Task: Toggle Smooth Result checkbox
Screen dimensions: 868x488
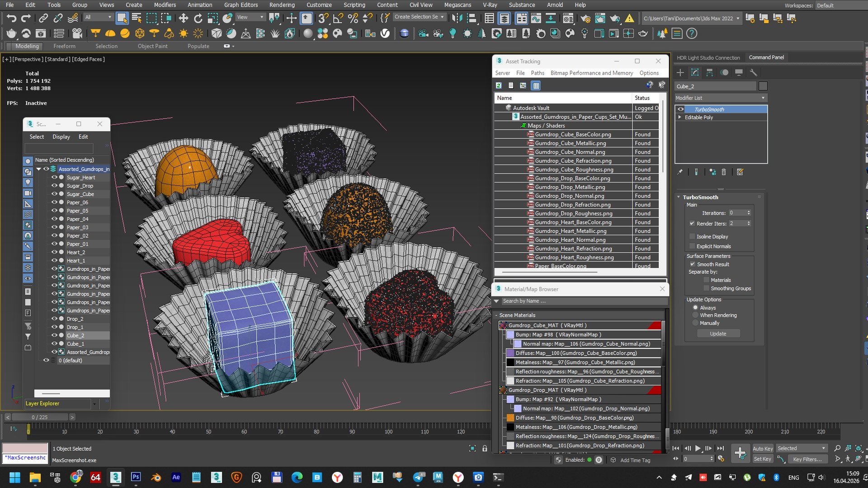Action: (x=692, y=264)
